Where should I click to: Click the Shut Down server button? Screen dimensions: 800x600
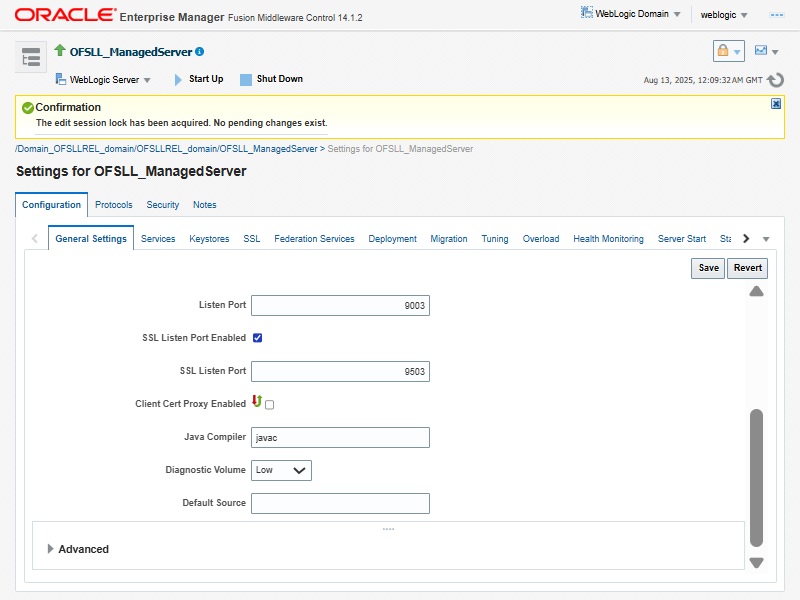coord(271,79)
